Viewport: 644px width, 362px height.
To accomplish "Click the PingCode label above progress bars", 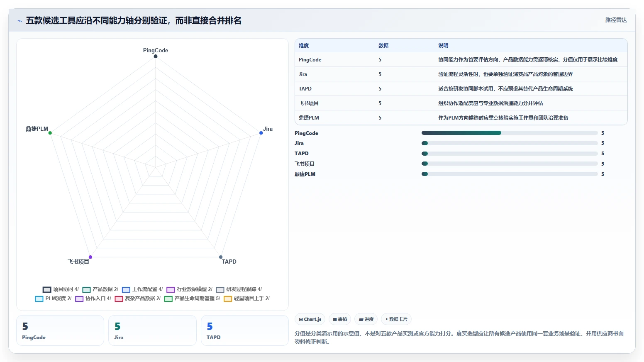I will [306, 133].
